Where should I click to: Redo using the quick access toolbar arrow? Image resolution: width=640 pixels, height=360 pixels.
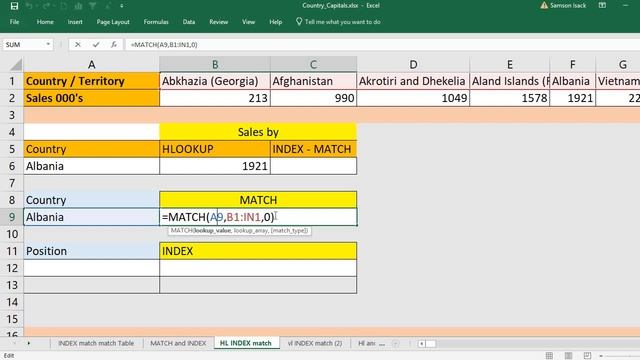pyautogui.click(x=46, y=6)
